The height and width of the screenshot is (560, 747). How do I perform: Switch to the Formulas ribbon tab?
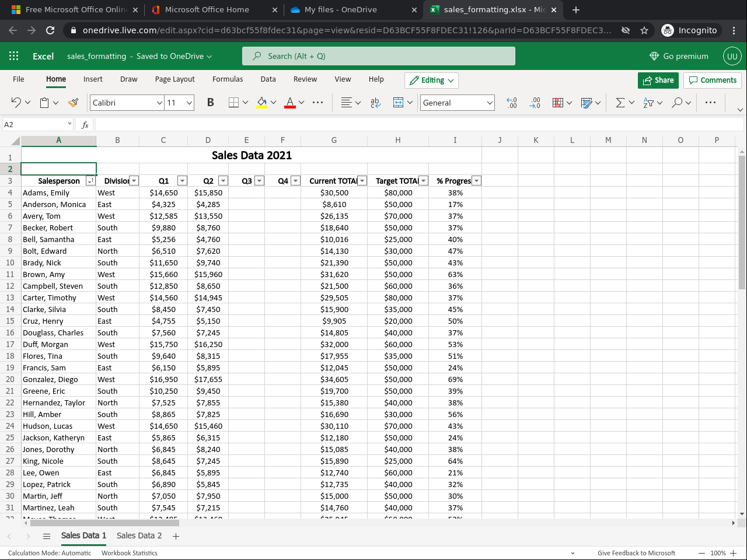click(228, 79)
